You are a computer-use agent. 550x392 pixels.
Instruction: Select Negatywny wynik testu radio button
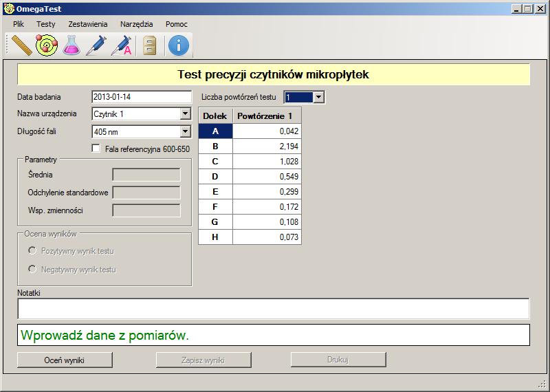pyautogui.click(x=32, y=269)
